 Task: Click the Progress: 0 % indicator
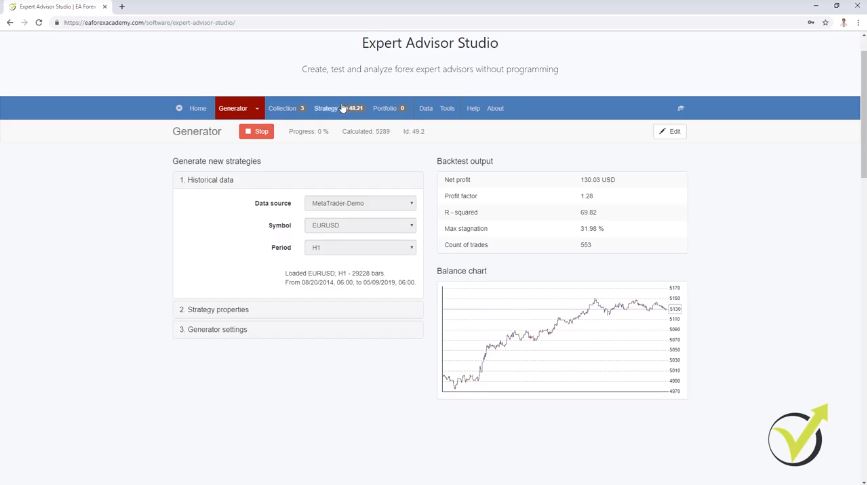(x=309, y=132)
